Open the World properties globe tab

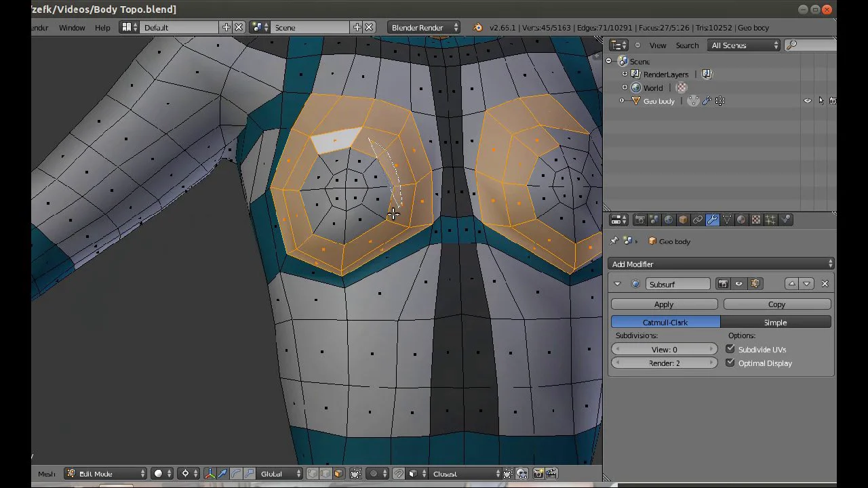669,220
